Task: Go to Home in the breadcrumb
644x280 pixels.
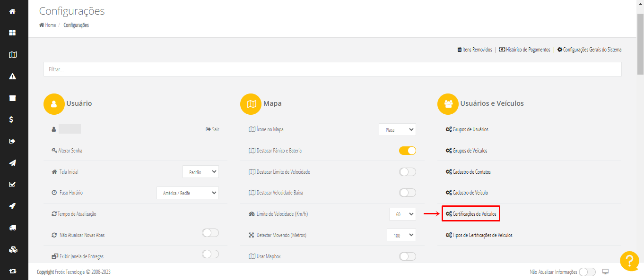Action: 50,25
